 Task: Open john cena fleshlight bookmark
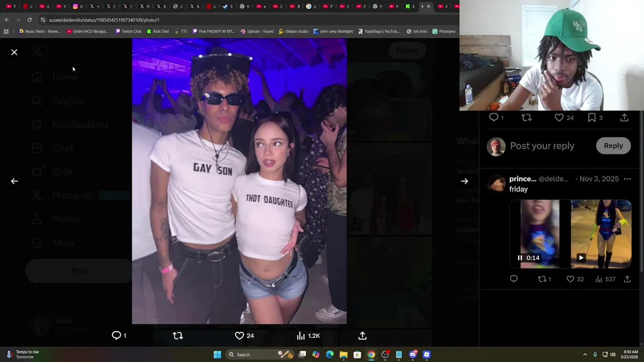point(333,31)
